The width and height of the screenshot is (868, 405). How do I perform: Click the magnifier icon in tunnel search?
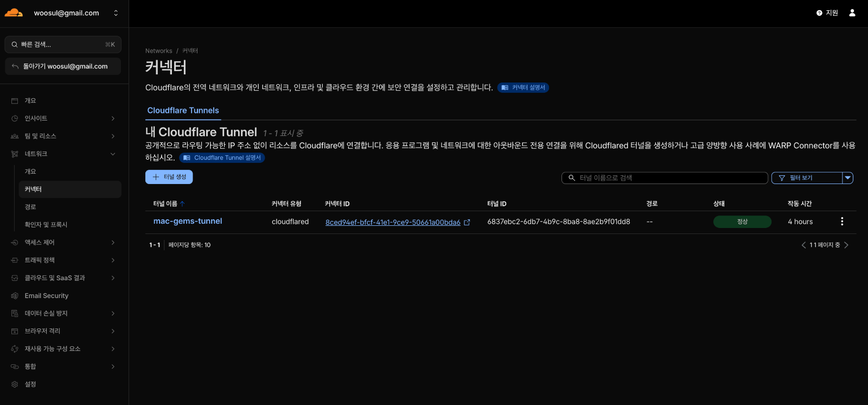pyautogui.click(x=571, y=178)
